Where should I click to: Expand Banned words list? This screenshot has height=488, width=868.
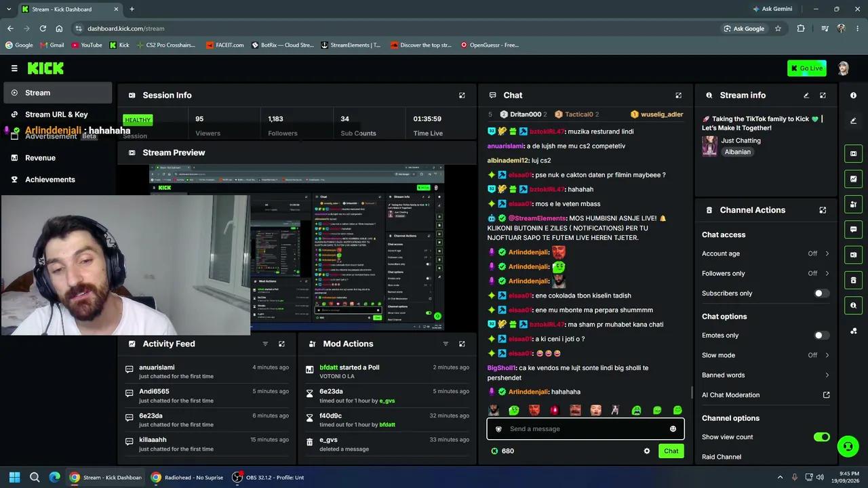pyautogui.click(x=766, y=375)
